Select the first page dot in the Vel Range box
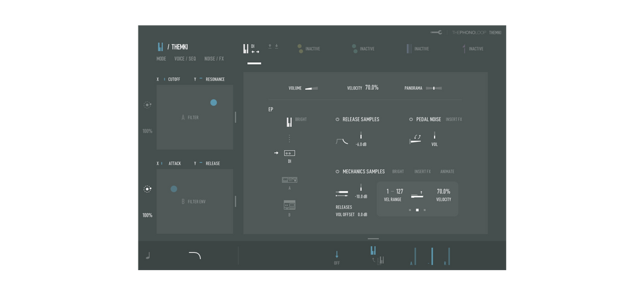Screen dimensions: 644x294 (410, 210)
